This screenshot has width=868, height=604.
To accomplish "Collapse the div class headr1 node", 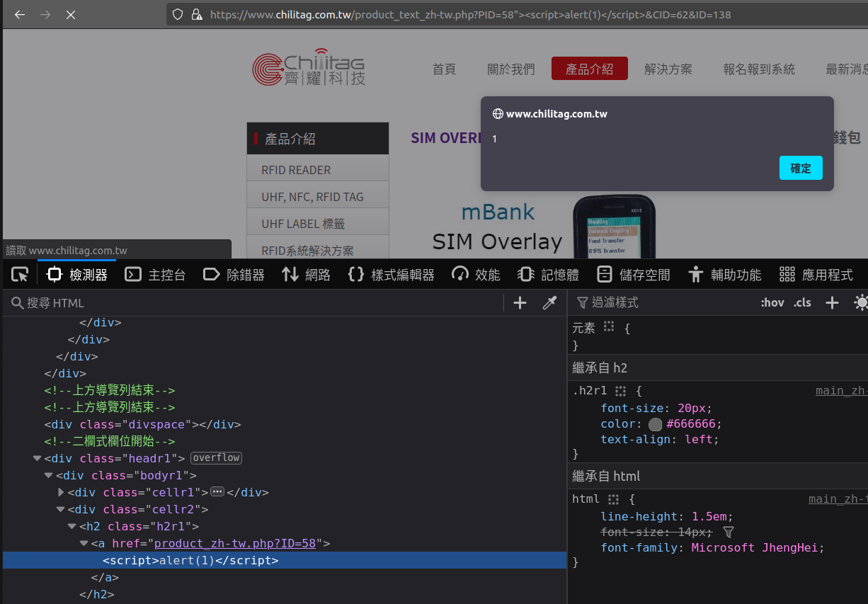I will click(x=38, y=459).
